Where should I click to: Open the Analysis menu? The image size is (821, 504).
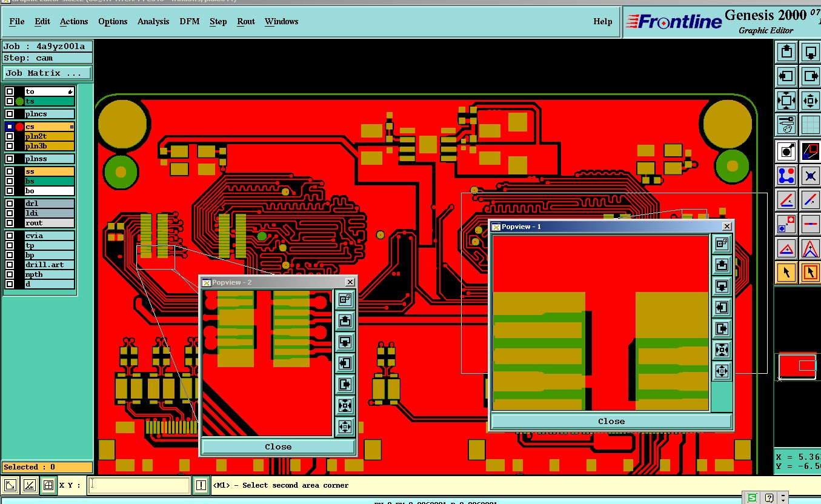[153, 21]
